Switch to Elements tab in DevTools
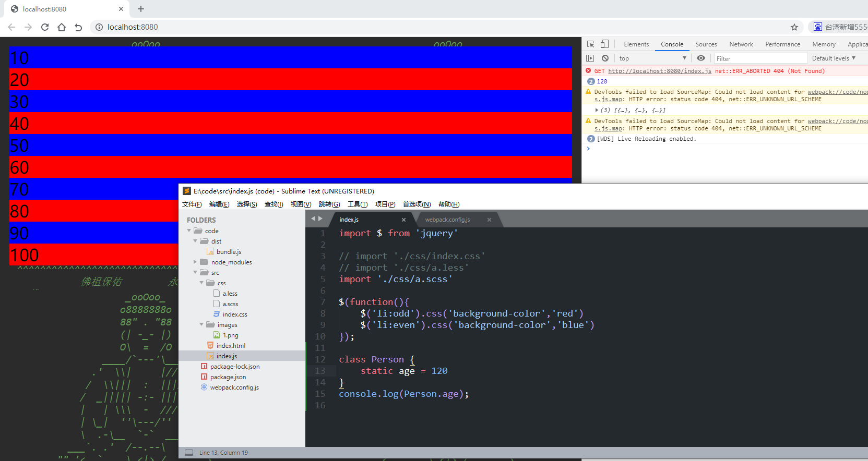 (636, 44)
